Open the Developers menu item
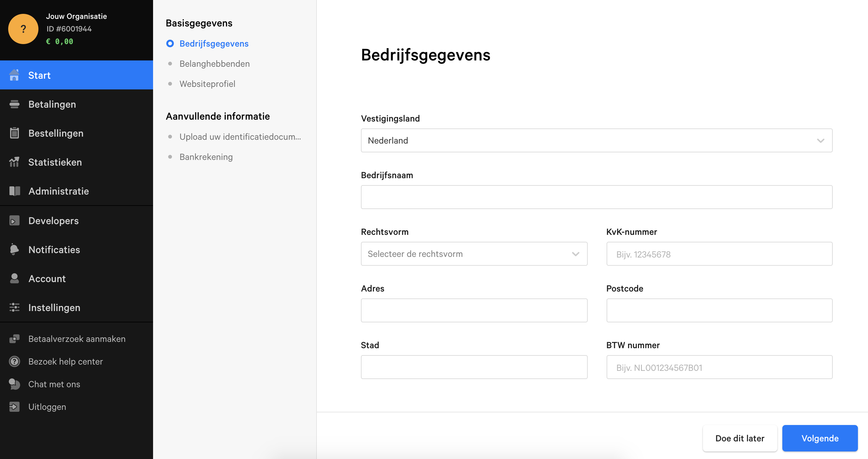Viewport: 868px width, 459px height. [x=77, y=221]
